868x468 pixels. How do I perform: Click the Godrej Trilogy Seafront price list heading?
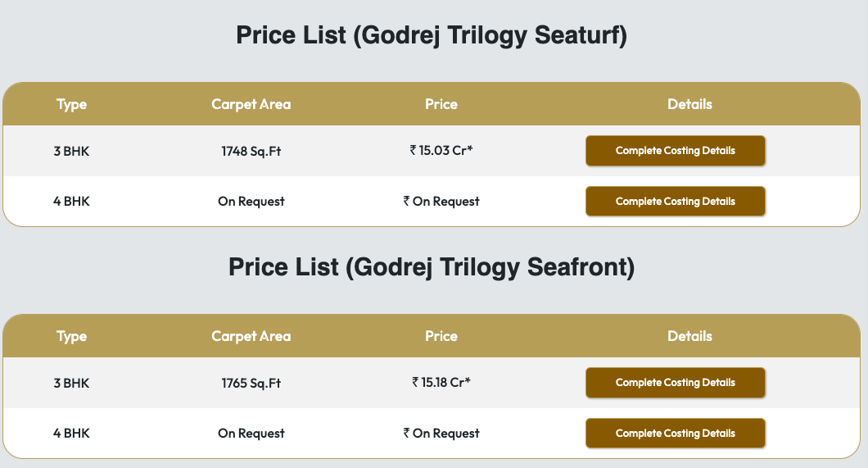432,268
